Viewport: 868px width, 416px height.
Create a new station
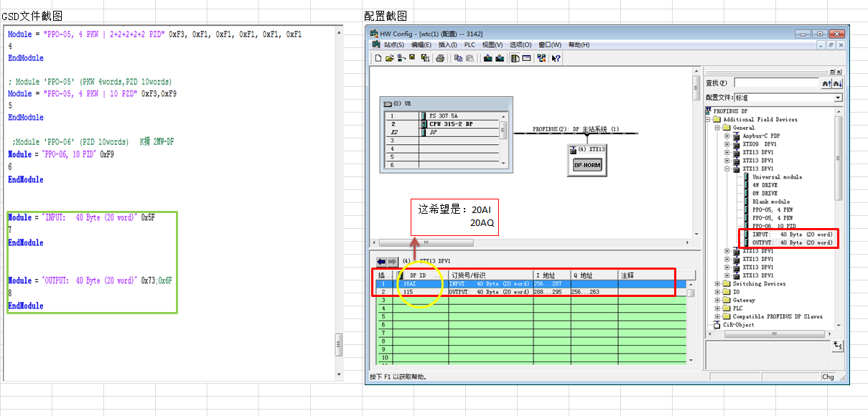pyautogui.click(x=379, y=58)
